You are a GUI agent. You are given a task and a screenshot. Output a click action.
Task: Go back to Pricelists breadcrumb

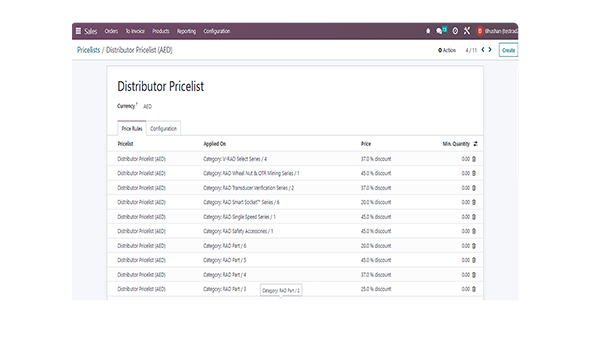point(88,50)
